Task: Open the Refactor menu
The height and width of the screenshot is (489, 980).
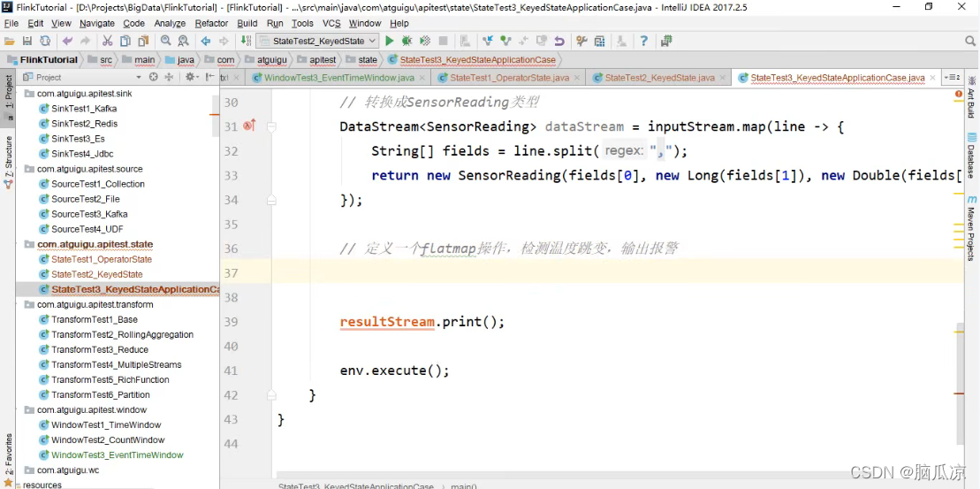Action: 211,23
